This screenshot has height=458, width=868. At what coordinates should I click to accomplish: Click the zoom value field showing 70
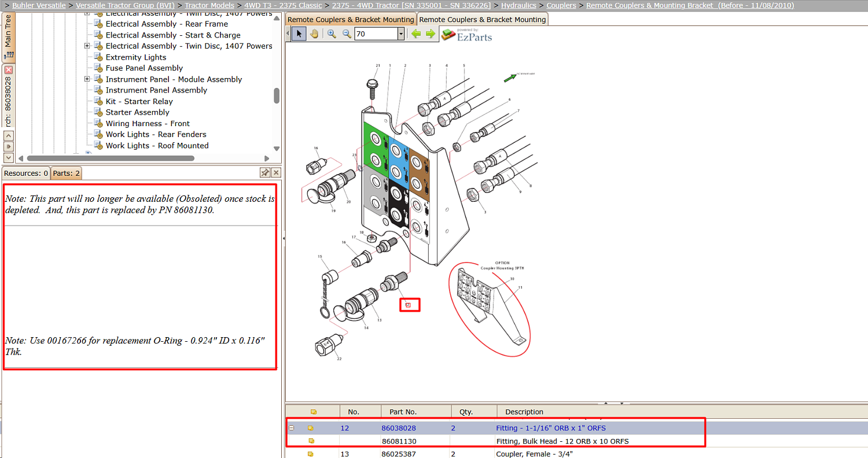376,34
